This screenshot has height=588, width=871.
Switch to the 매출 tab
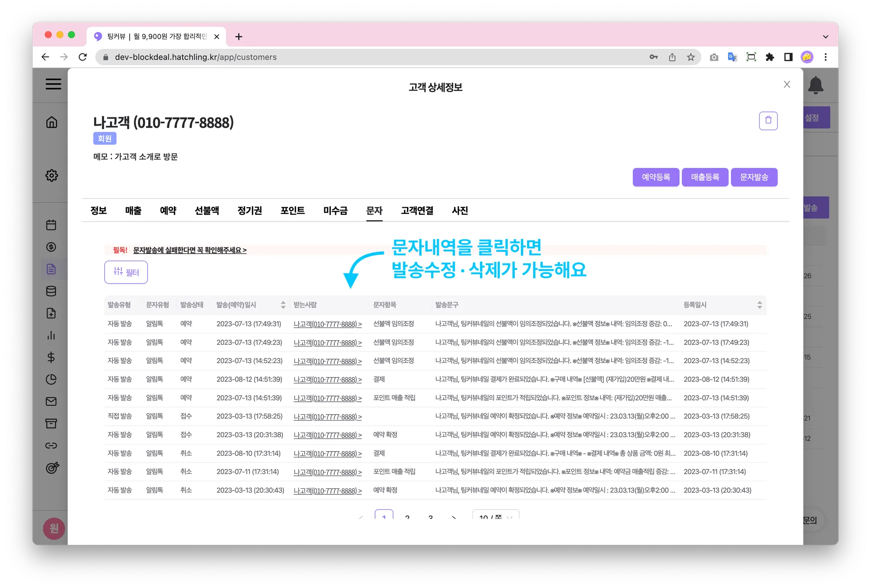[133, 210]
